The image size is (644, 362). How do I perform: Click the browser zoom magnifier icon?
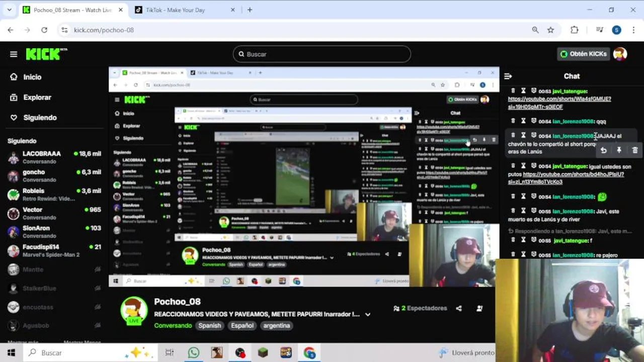tap(535, 30)
